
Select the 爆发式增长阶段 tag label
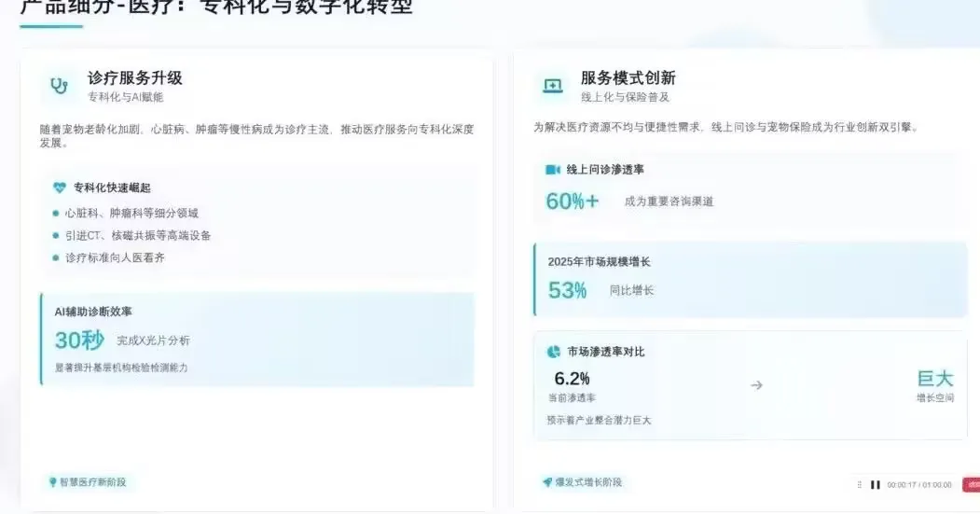tap(587, 482)
